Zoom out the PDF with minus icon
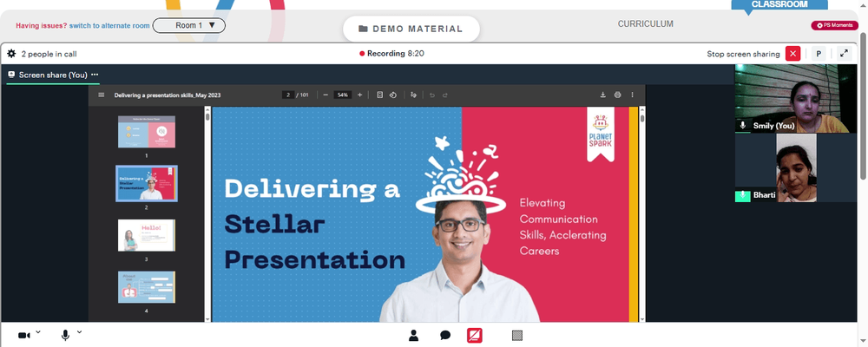Viewport: 868px width, 347px height. (325, 95)
